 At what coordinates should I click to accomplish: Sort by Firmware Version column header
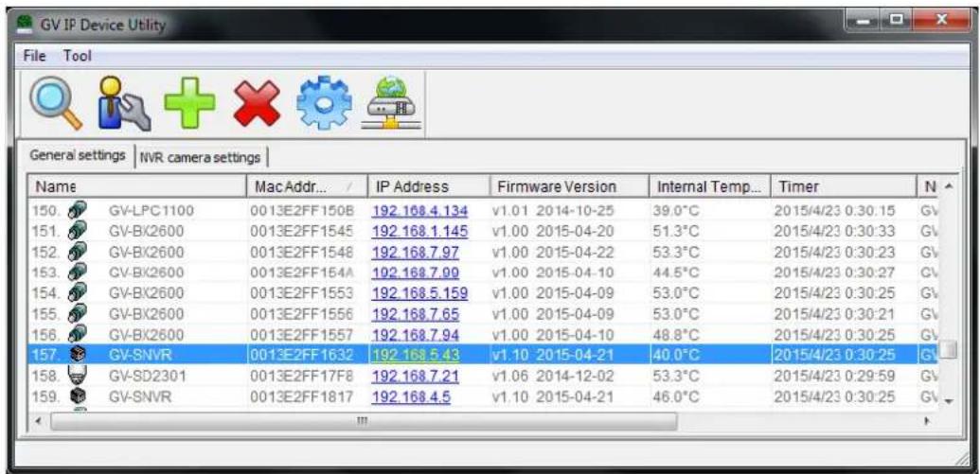(569, 186)
